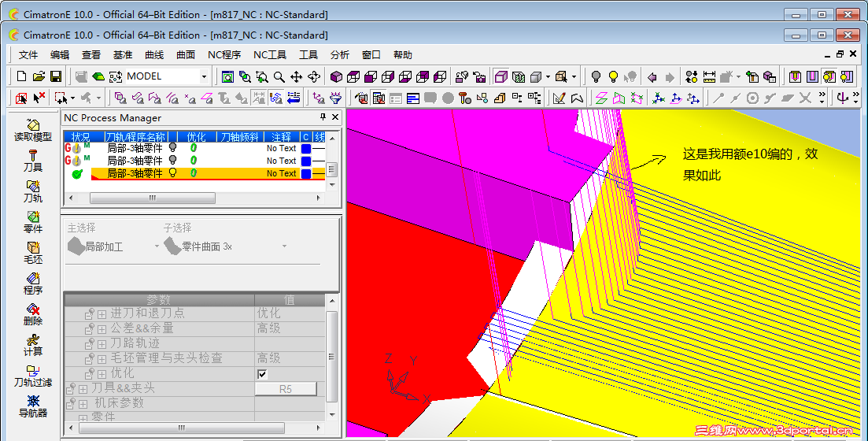
Task: Expand the 公差&&余量 parameter group
Action: [102, 329]
